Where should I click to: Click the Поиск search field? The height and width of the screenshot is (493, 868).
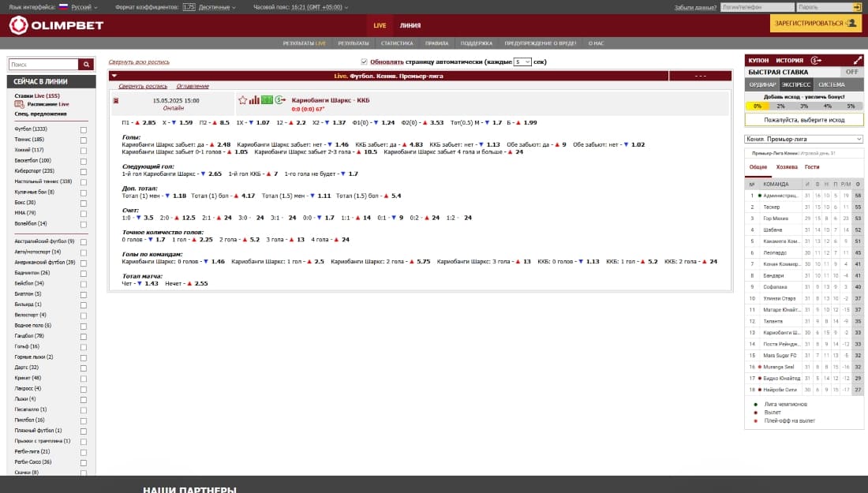[43, 65]
